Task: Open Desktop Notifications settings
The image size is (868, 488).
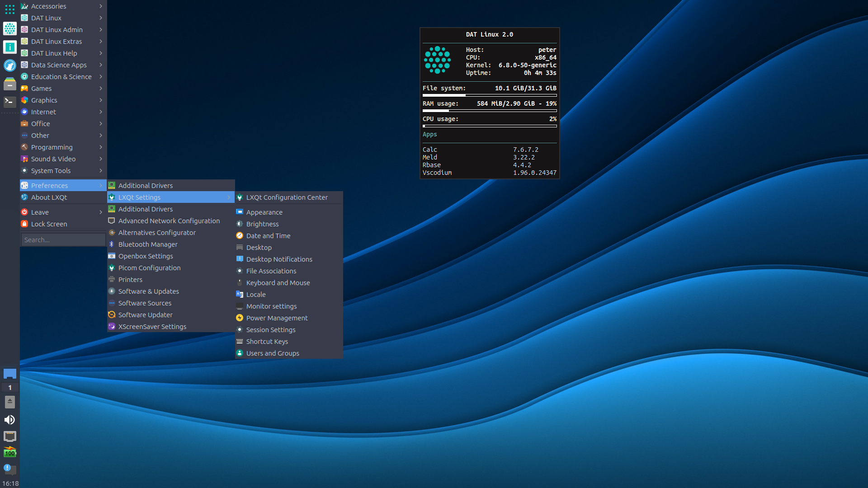Action: (289, 259)
